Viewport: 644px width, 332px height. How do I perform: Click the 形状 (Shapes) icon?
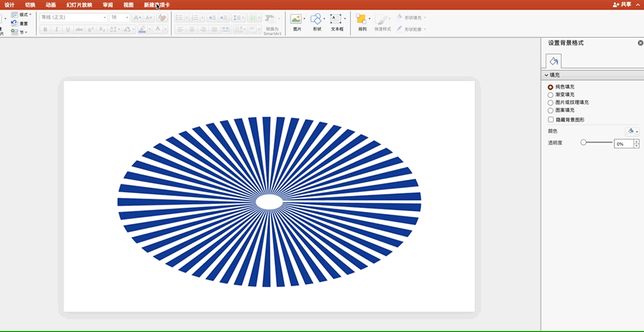[316, 19]
